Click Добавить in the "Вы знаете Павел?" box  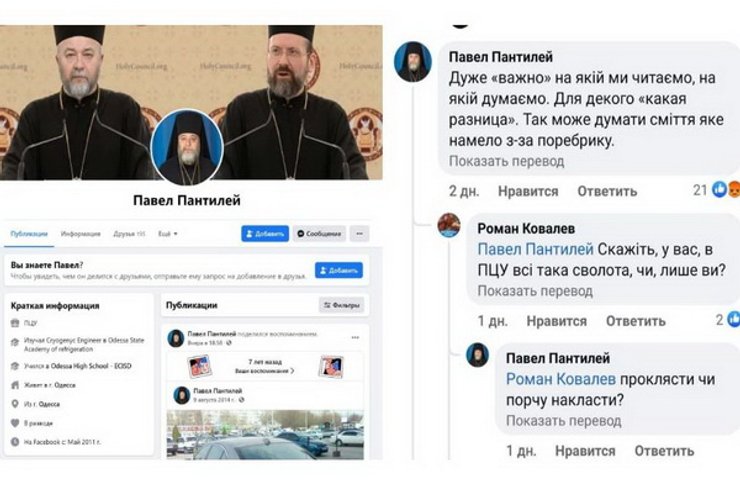(339, 270)
